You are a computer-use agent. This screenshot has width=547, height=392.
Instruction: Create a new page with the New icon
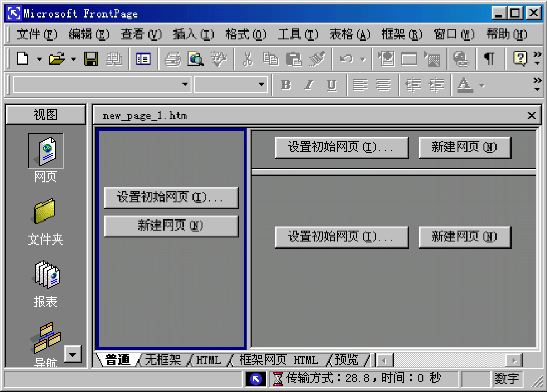[x=23, y=59]
